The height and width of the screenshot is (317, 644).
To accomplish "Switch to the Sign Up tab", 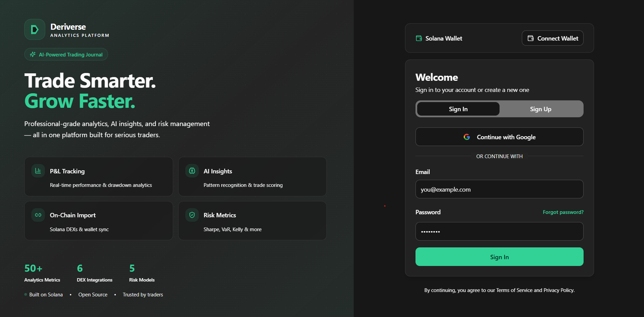I will (541, 109).
